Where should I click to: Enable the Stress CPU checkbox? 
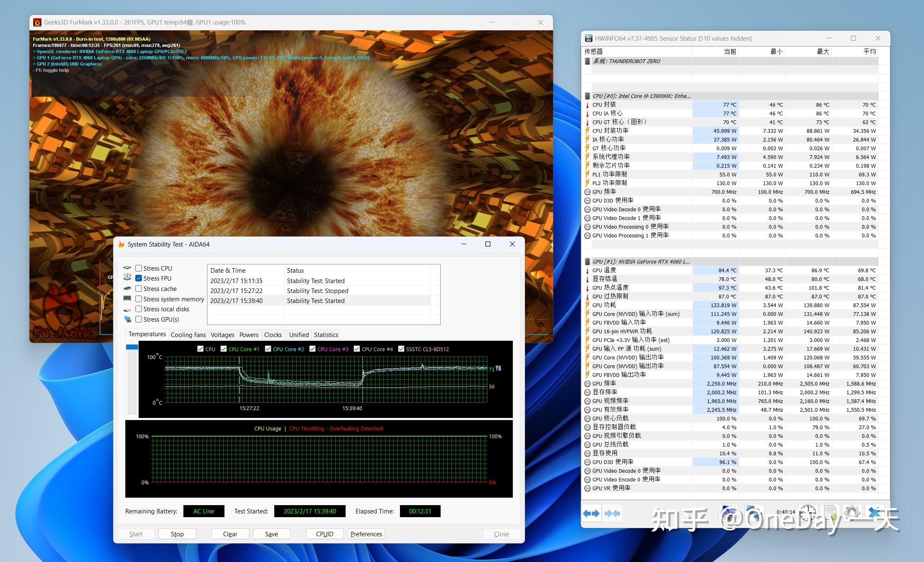139,268
